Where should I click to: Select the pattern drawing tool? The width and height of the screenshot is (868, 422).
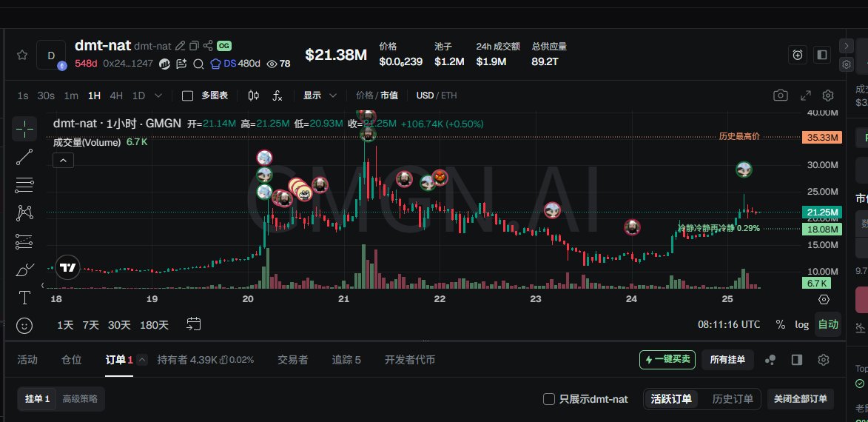(x=24, y=213)
